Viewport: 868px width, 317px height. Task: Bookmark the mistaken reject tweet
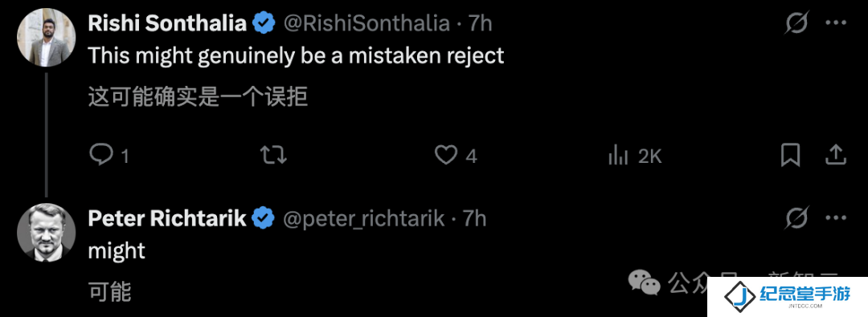790,156
